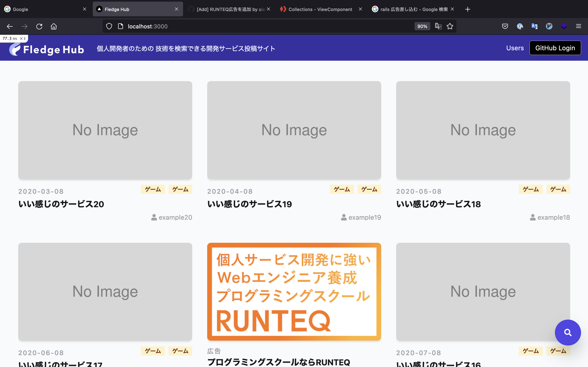
Task: Visit user example18's profile
Action: tap(550, 217)
